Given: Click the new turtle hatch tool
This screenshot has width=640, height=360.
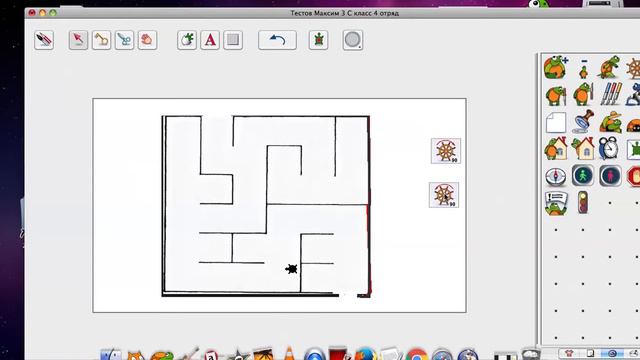Looking at the screenshot, I should coord(187,40).
